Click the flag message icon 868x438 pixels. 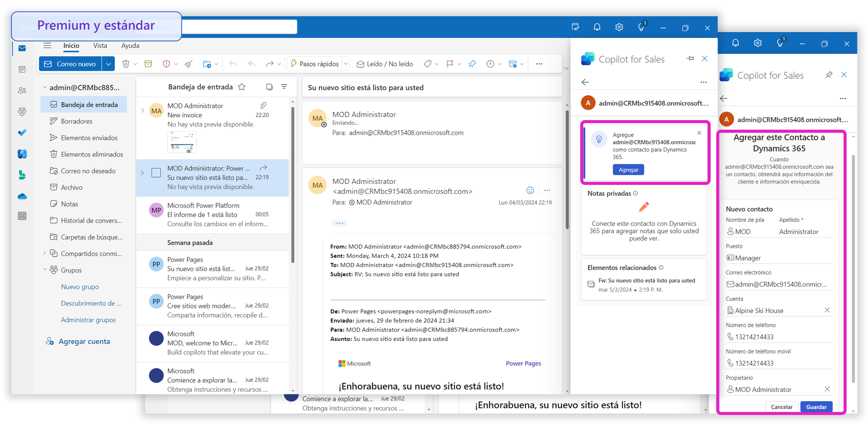pyautogui.click(x=449, y=64)
